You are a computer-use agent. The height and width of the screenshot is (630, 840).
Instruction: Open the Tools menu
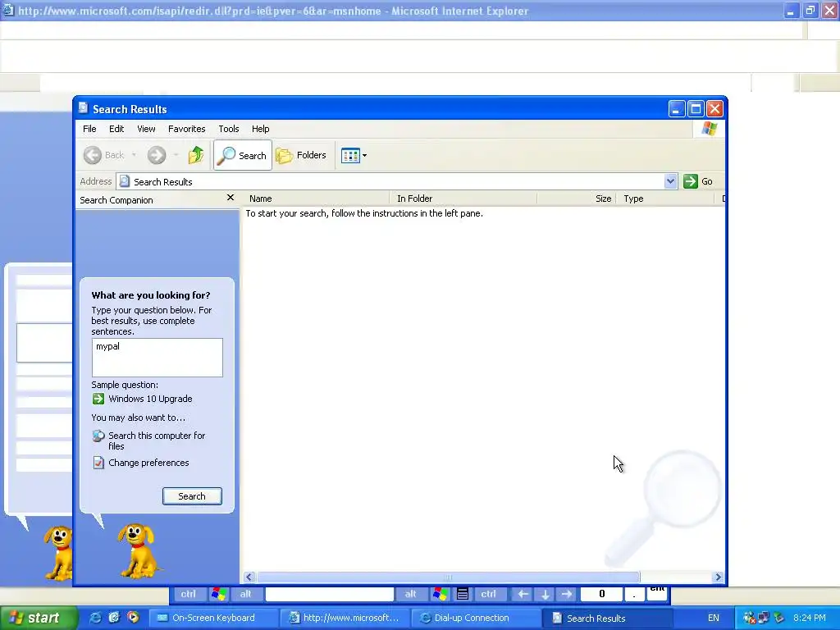[x=228, y=129]
